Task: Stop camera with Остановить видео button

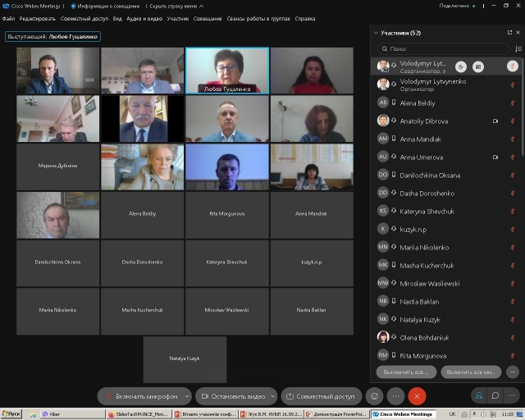Action: pyautogui.click(x=232, y=395)
